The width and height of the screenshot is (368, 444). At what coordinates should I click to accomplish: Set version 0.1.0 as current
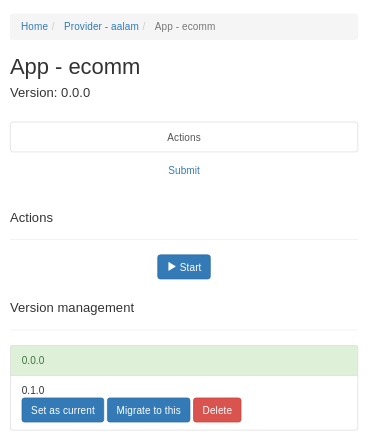tap(63, 410)
